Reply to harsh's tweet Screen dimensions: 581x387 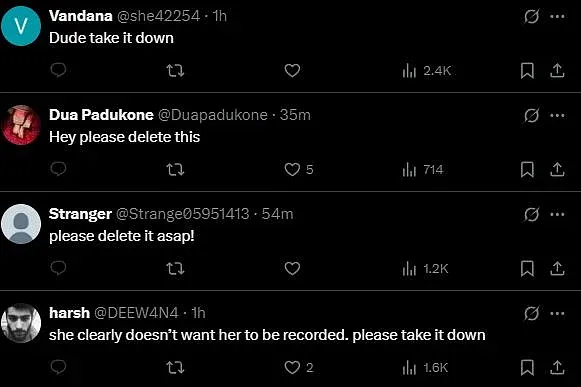point(58,367)
